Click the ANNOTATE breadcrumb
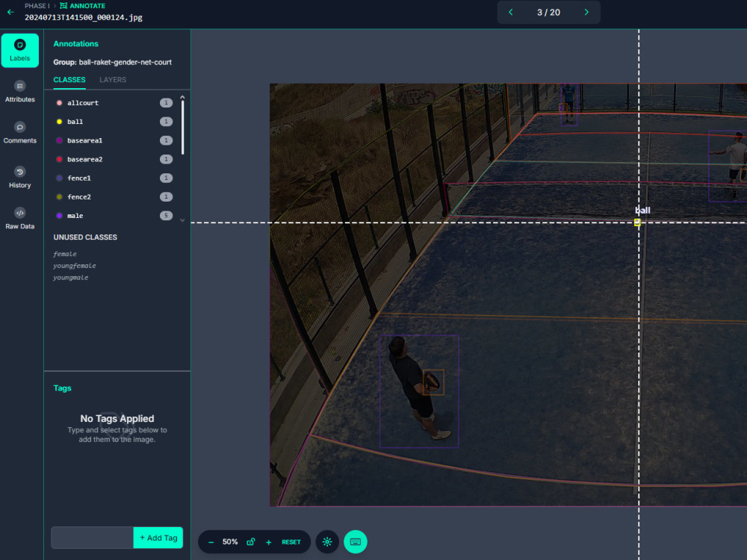747x560 pixels. click(82, 6)
